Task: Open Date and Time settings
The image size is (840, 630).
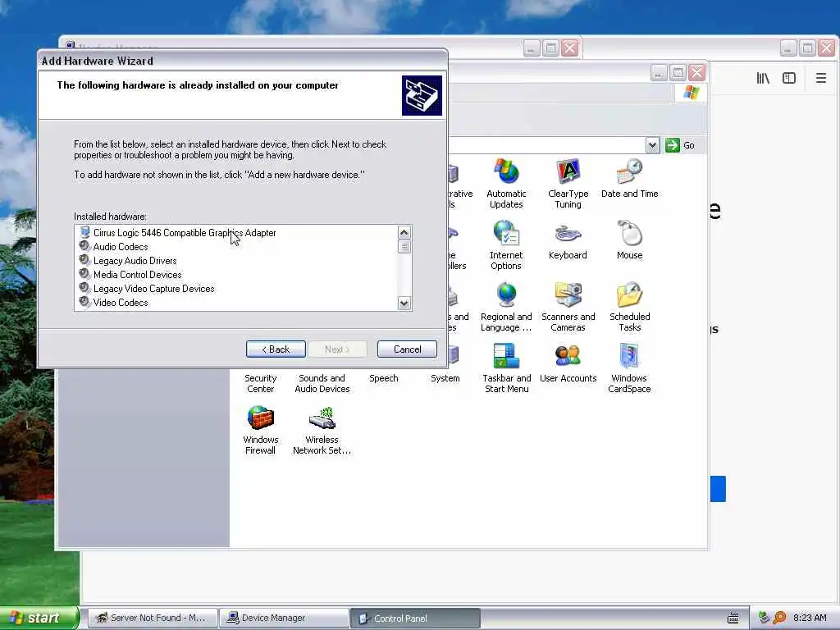Action: 629,178
